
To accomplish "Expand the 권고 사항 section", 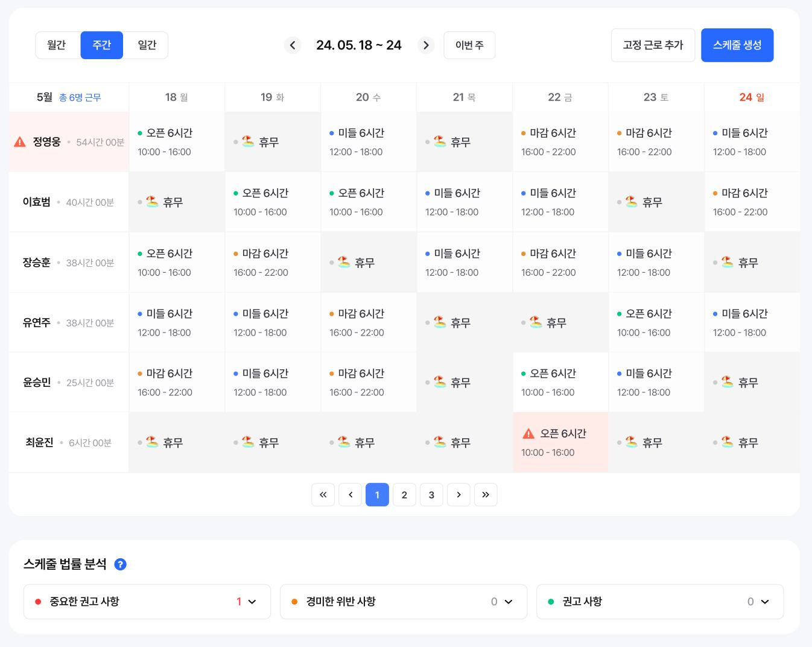I will [765, 602].
